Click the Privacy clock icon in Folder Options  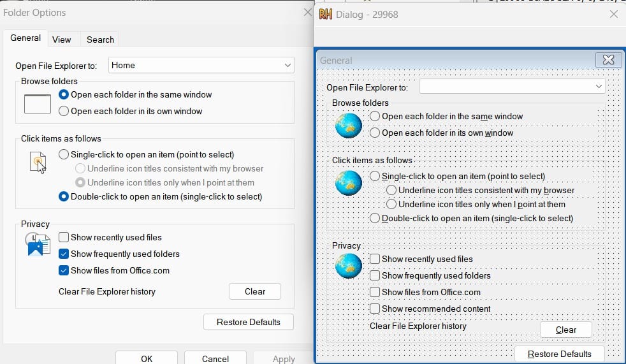pyautogui.click(x=37, y=244)
